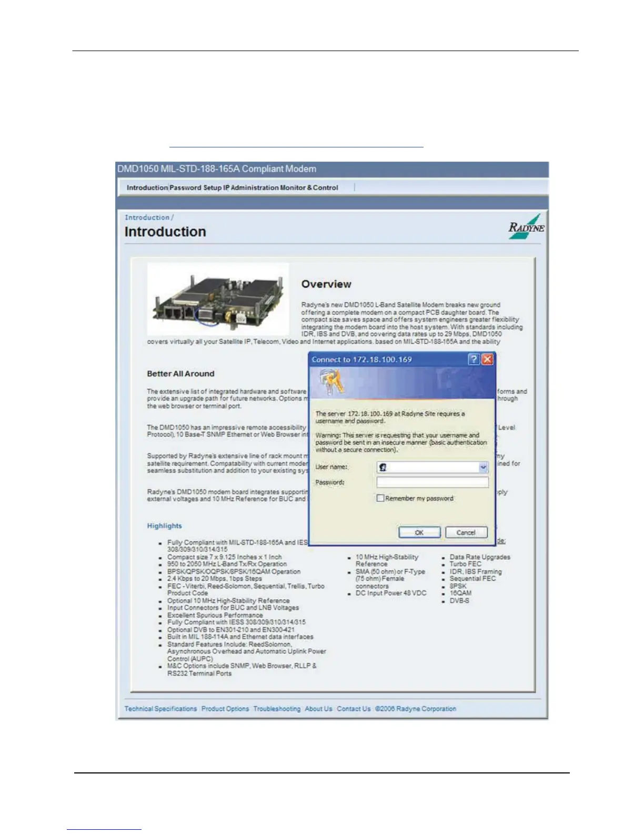Click the Highlights heading
The height and width of the screenshot is (834, 644).
click(164, 526)
